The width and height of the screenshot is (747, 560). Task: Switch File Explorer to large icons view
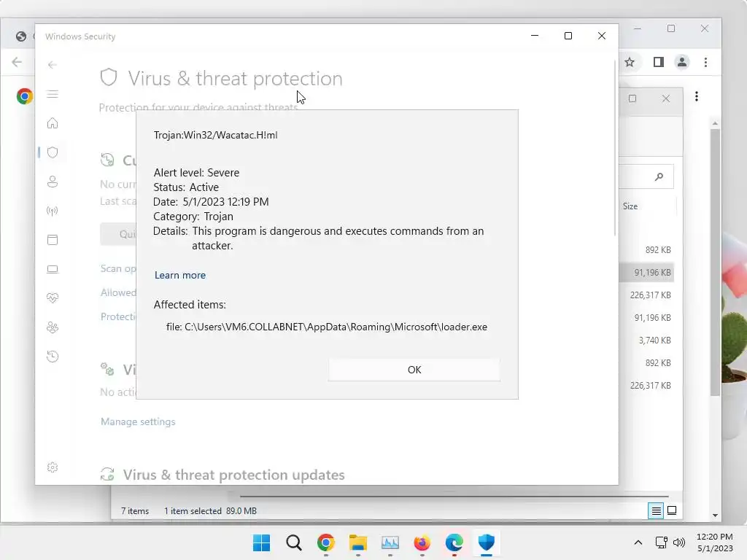672,510
